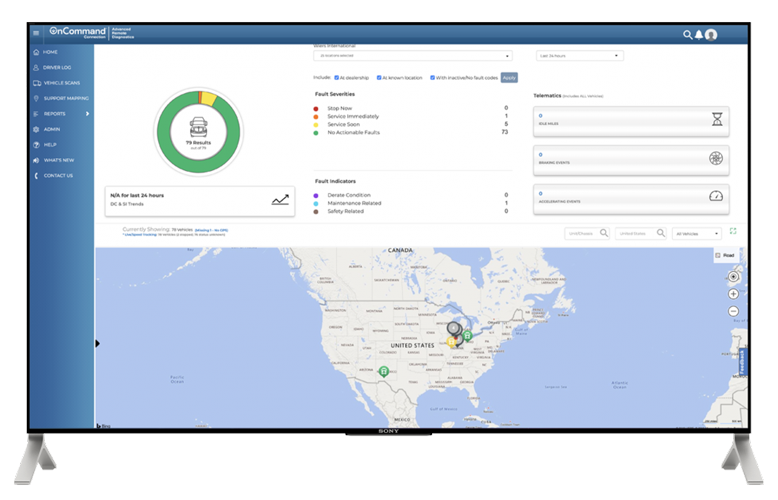
Task: Open the Last 24 hours dropdown
Action: tap(580, 56)
